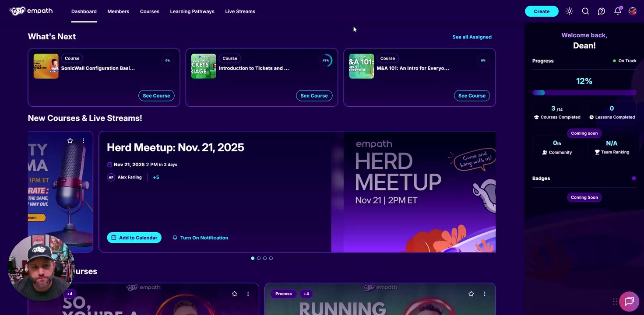Click drag handle beside chat widget
This screenshot has width=644, height=315.
click(x=615, y=301)
